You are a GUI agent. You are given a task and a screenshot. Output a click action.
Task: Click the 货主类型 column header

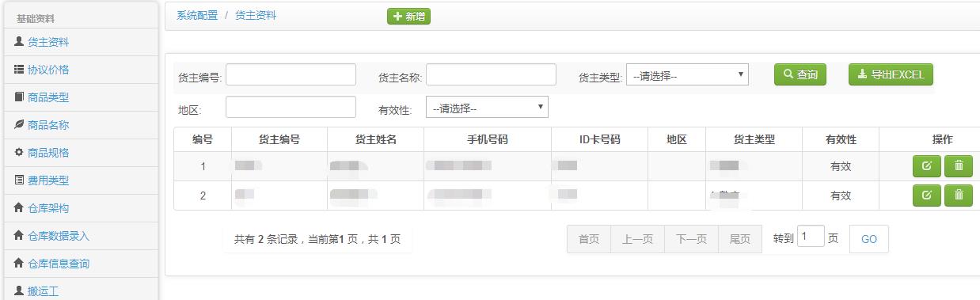coord(754,139)
